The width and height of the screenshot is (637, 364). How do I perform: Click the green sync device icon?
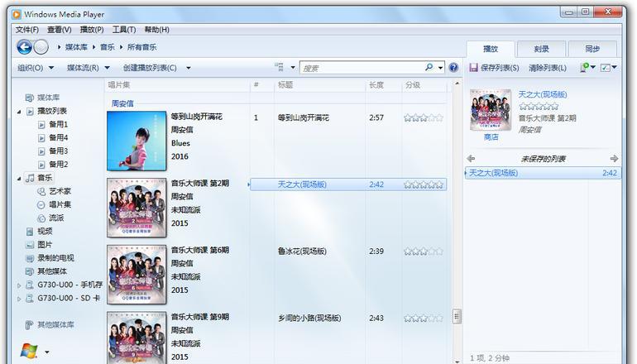click(585, 67)
